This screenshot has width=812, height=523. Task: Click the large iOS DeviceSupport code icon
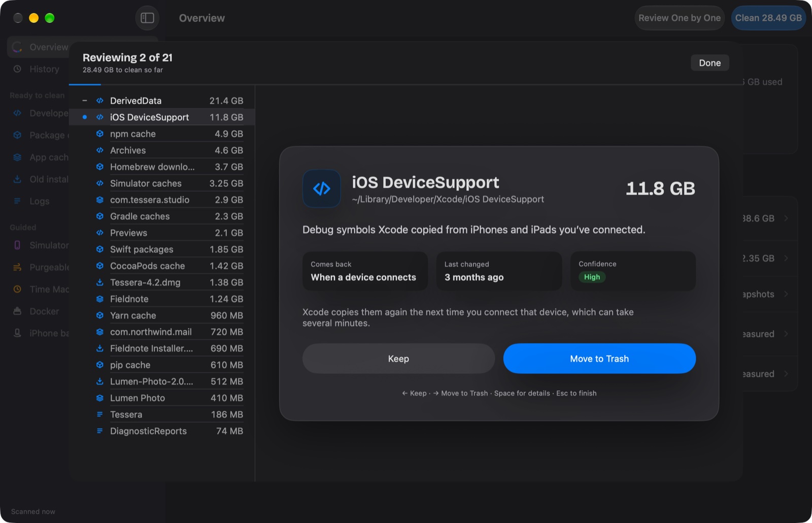click(x=322, y=188)
